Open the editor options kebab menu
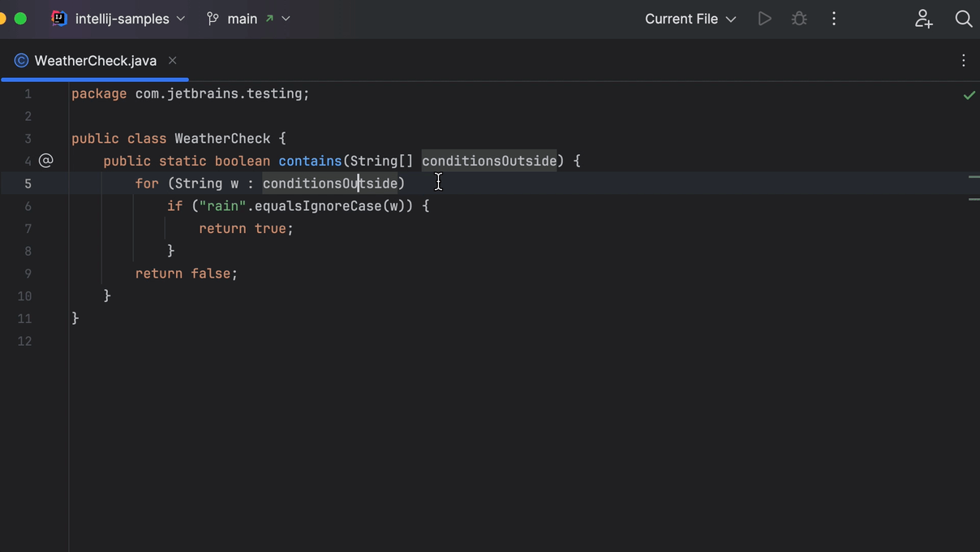Screen dimensions: 980x552 pyautogui.click(x=963, y=60)
